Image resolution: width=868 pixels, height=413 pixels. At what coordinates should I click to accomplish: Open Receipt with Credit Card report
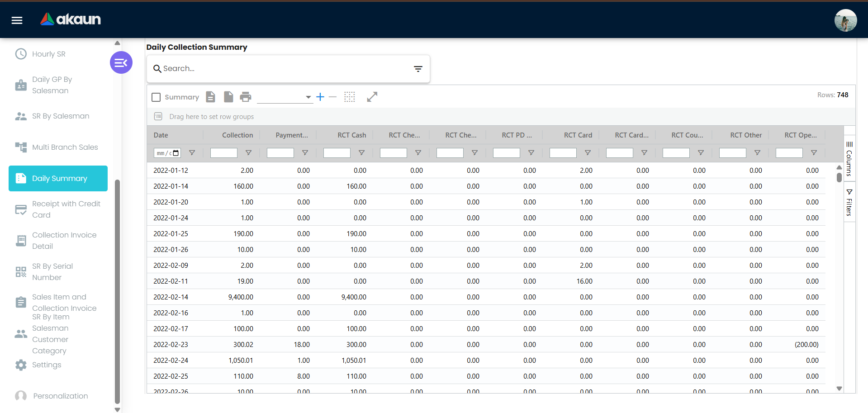point(58,209)
